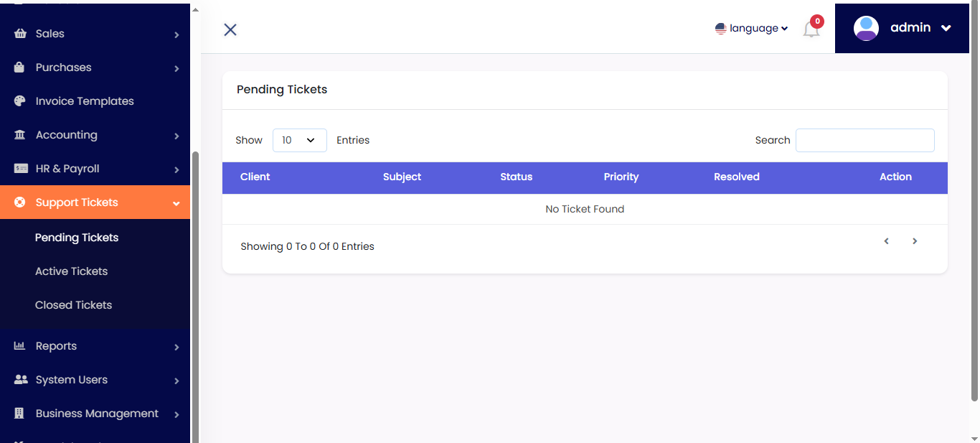980x443 pixels.
Task: Go to previous page of tickets
Action: pyautogui.click(x=887, y=241)
